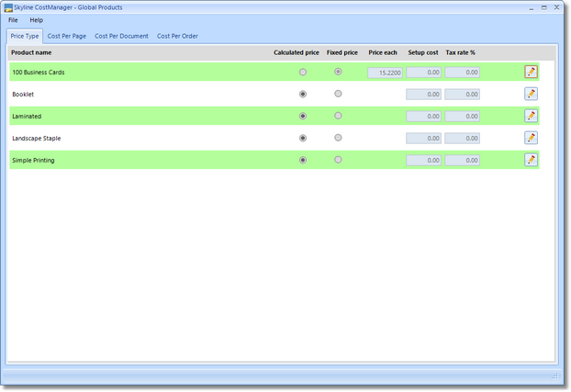571x392 pixels.
Task: Switch to the Price Type tab
Action: [x=25, y=36]
